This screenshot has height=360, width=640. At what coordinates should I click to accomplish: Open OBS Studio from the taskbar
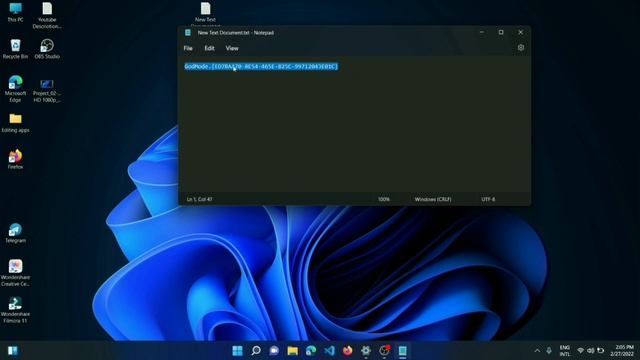click(x=384, y=351)
